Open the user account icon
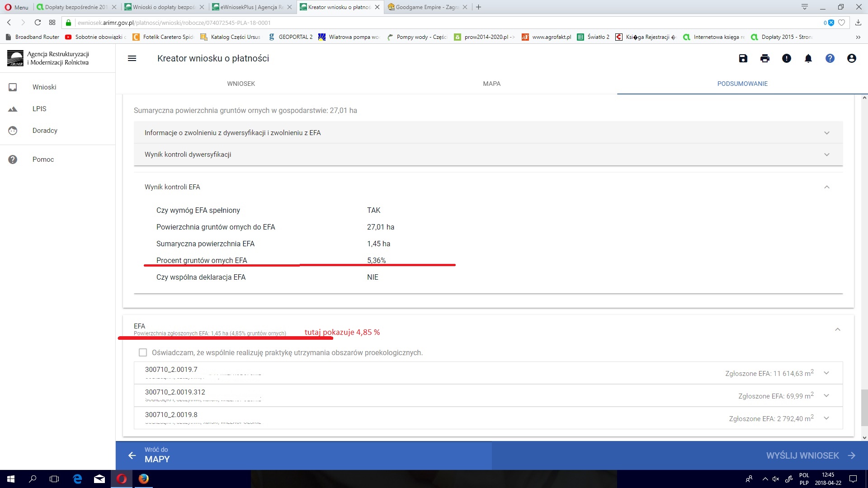The image size is (868, 488). pyautogui.click(x=852, y=58)
